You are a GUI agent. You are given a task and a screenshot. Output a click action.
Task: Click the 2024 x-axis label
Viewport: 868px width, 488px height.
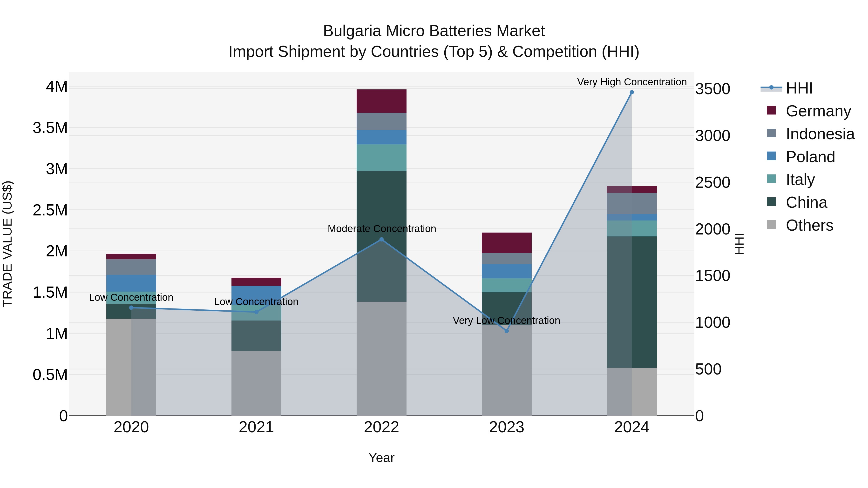pyautogui.click(x=632, y=427)
